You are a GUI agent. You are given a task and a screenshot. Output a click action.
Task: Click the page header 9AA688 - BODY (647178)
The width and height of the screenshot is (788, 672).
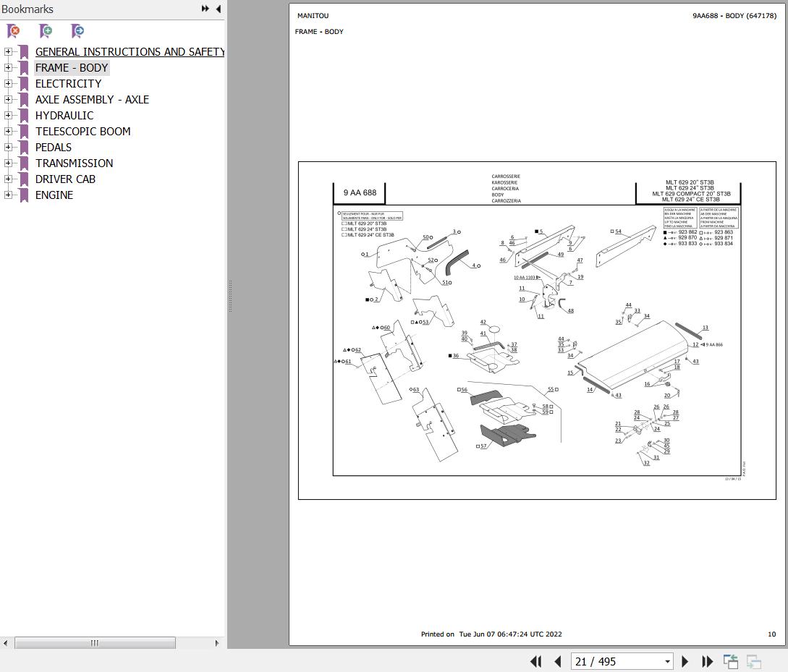click(734, 16)
